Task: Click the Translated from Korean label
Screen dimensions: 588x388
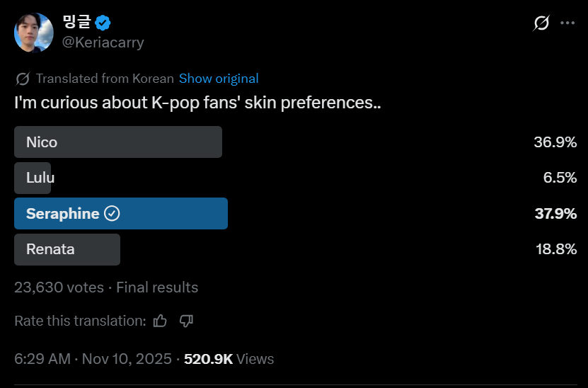Action: point(105,79)
